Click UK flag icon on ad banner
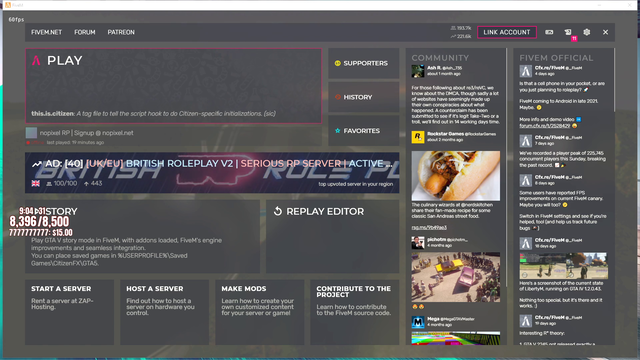 coord(36,183)
